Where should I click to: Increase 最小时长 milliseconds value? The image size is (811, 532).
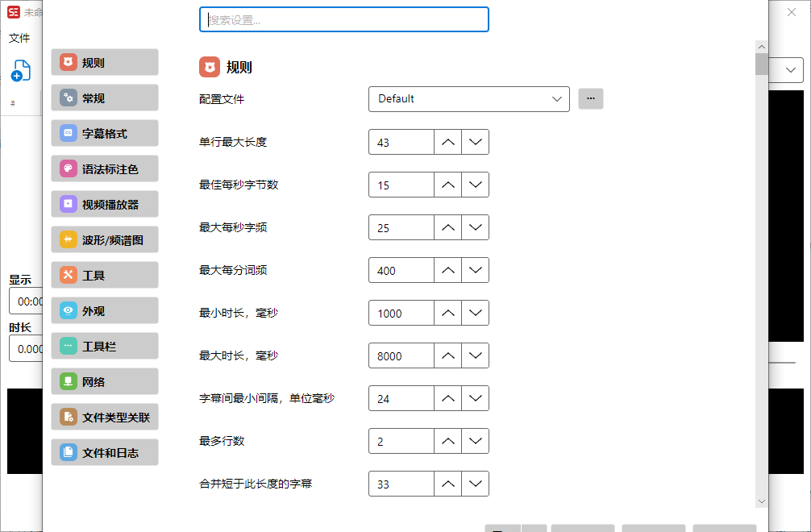pos(448,313)
